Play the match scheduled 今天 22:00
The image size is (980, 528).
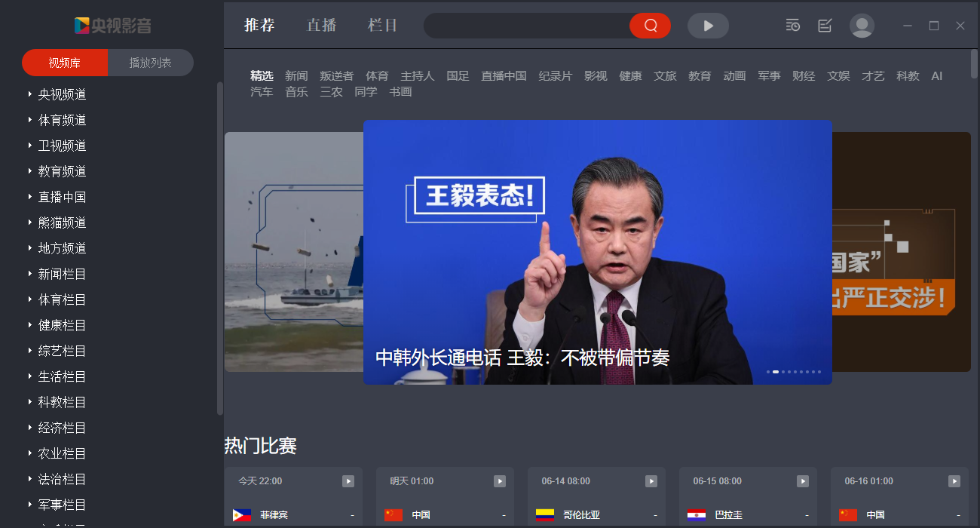[348, 481]
